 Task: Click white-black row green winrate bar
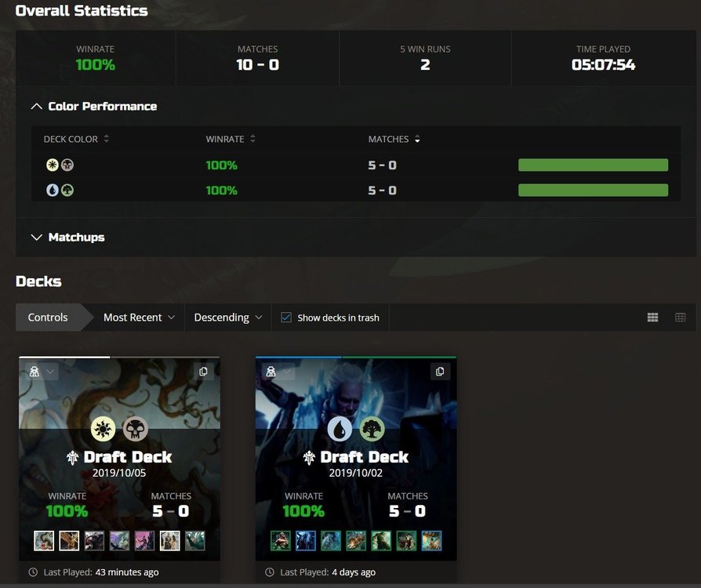tap(594, 165)
